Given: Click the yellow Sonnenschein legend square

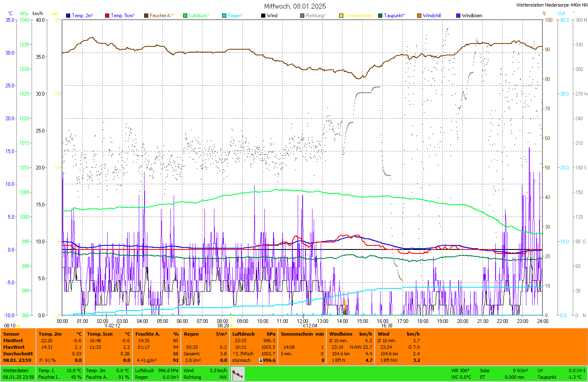Looking at the screenshot, I should pos(341,16).
